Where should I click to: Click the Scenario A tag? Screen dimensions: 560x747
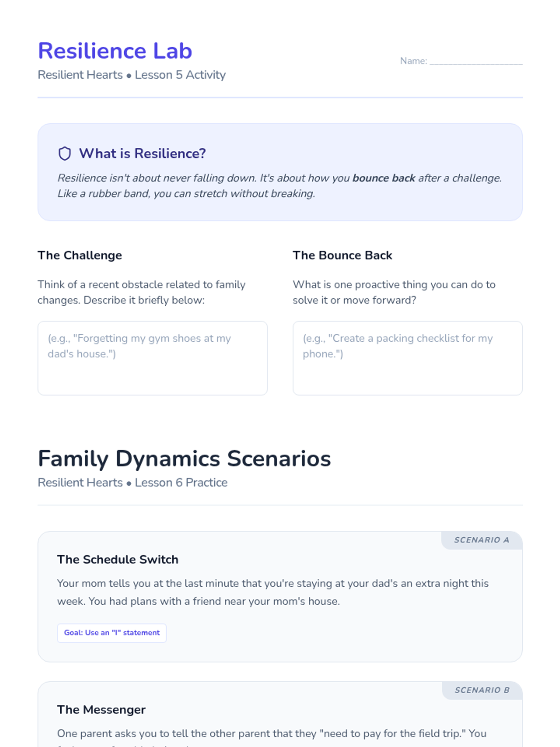(x=482, y=540)
